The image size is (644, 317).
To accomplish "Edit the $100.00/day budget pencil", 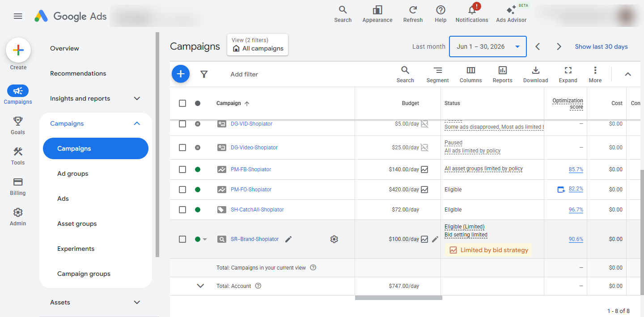I will 435,239.
